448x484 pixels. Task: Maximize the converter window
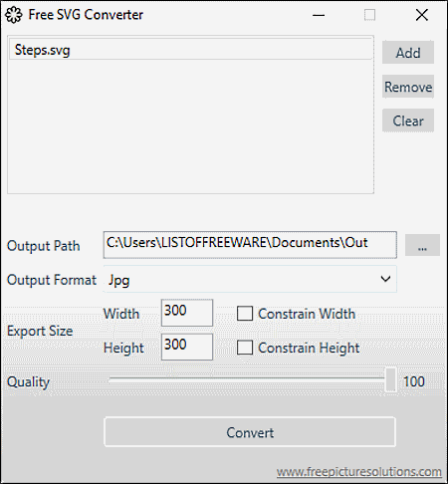point(369,15)
